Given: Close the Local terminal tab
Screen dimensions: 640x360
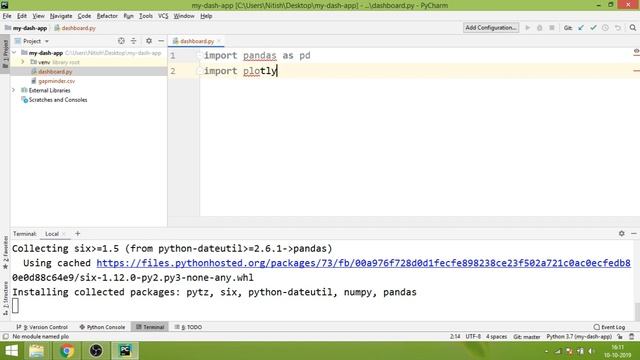Looking at the screenshot, I should coord(64,234).
